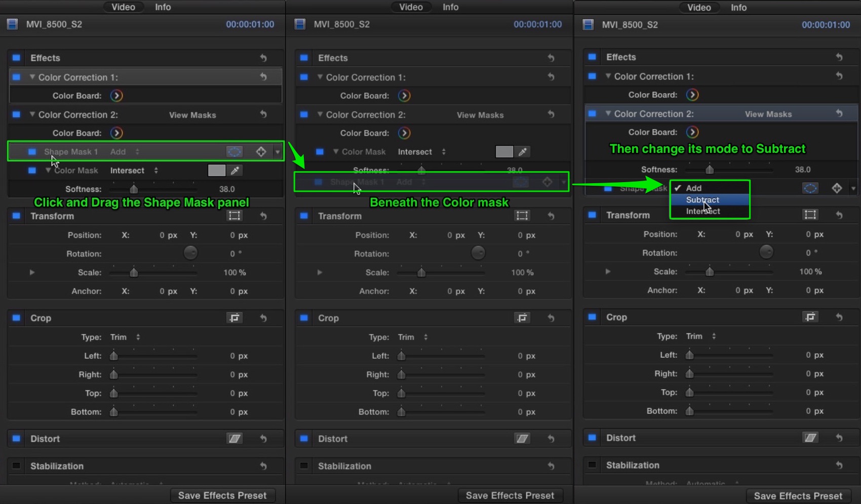
Task: Expand Scale parameter in middle panel
Action: tap(320, 272)
